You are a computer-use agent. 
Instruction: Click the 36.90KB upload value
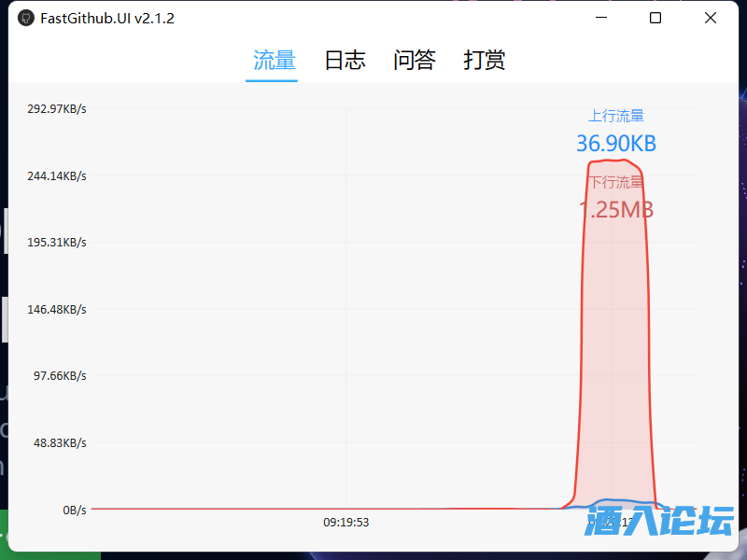click(616, 143)
